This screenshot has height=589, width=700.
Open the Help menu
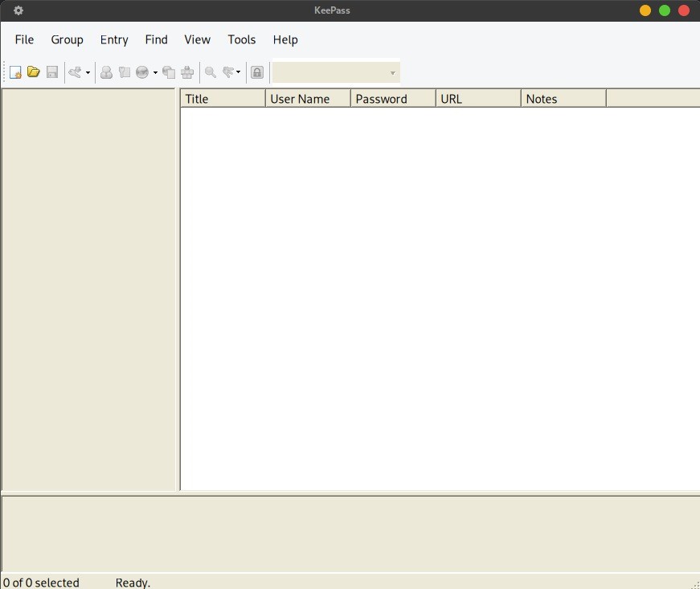(285, 39)
